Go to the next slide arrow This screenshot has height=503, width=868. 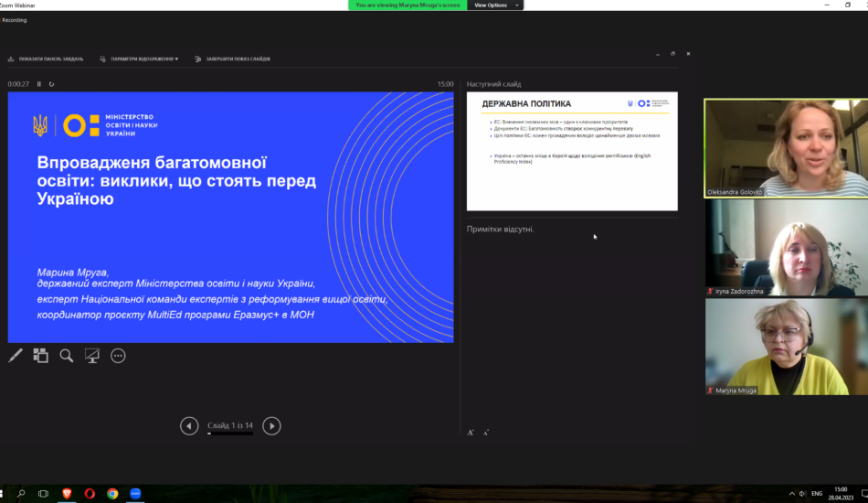pyautogui.click(x=271, y=425)
